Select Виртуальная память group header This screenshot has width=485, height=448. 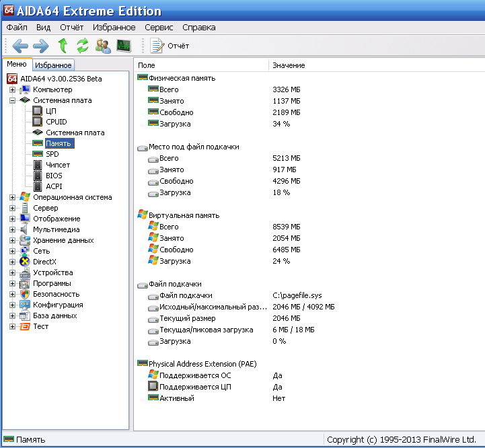[184, 216]
